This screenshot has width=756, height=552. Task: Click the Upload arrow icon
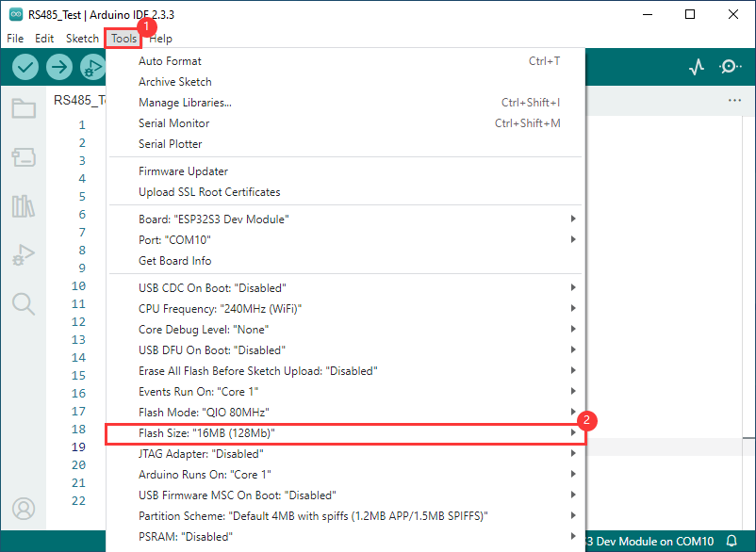point(59,67)
